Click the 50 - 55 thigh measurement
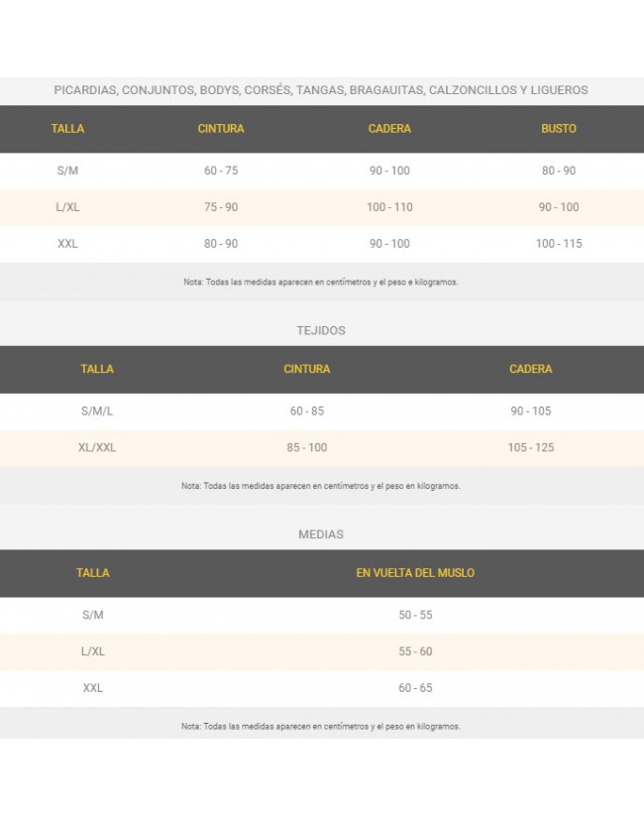Image resolution: width=644 pixels, height=816 pixels. pyautogui.click(x=415, y=615)
